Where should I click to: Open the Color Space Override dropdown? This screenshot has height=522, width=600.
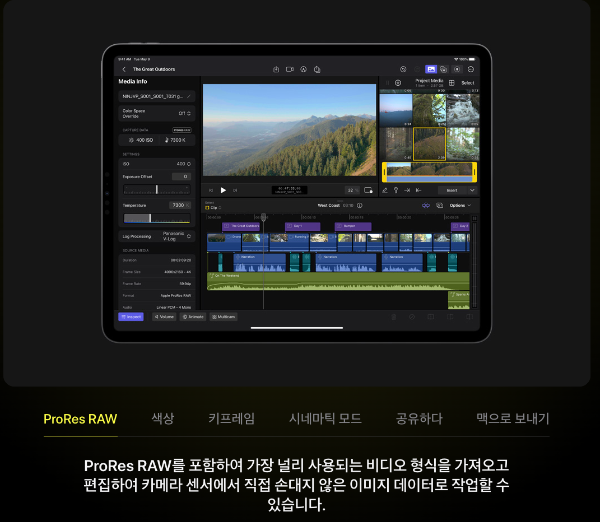click(x=157, y=113)
